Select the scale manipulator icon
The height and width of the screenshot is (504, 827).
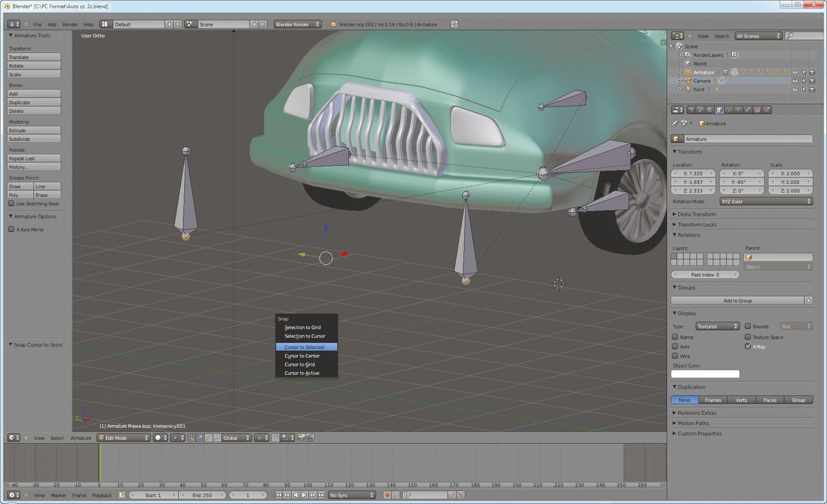pyautogui.click(x=217, y=438)
